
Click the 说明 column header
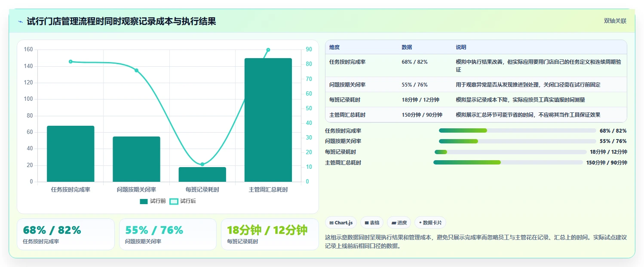coord(461,47)
